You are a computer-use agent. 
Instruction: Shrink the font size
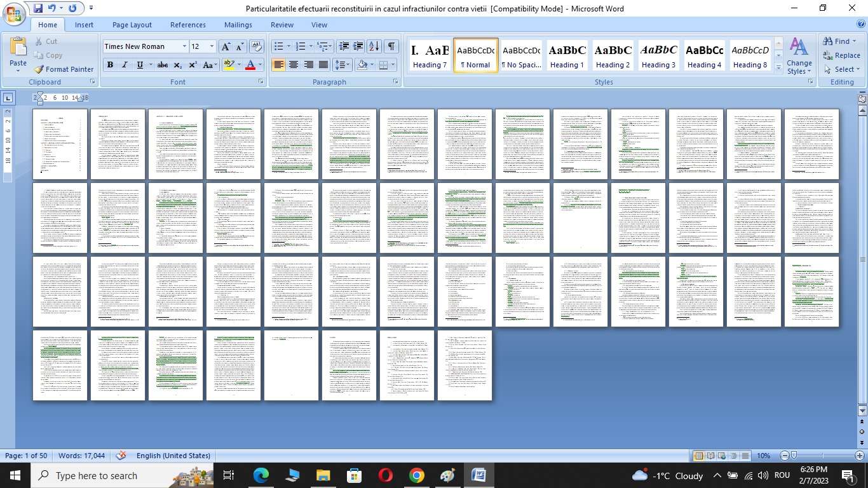(240, 46)
